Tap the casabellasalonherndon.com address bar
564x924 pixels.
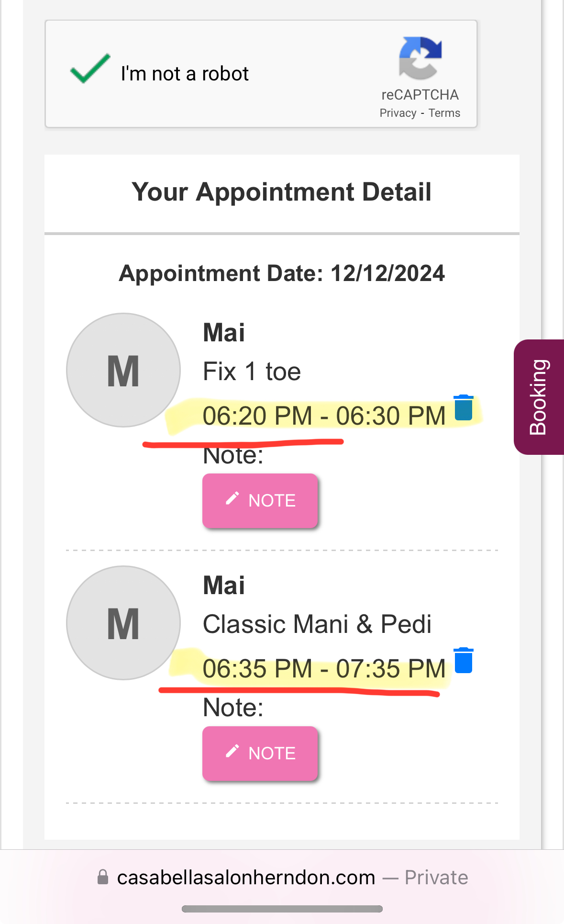point(246,878)
